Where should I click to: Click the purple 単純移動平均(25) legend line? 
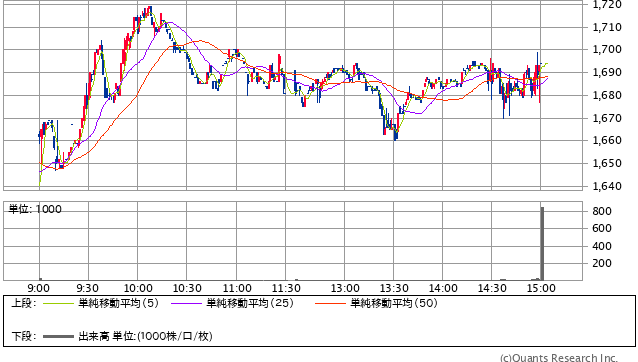pos(186,303)
